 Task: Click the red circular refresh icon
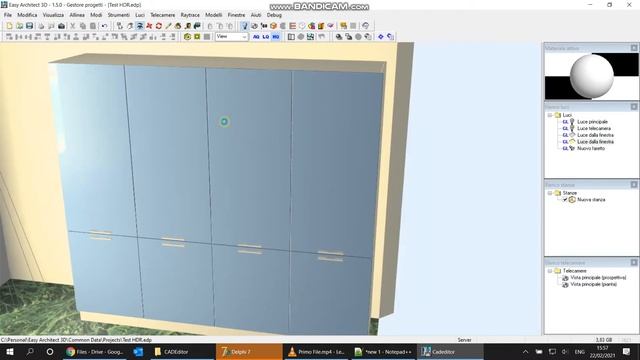pyautogui.click(x=159, y=26)
